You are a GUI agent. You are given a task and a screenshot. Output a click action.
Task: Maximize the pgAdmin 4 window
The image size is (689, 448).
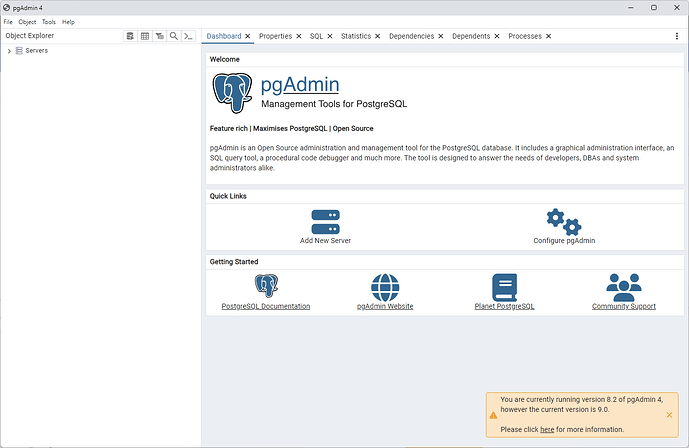tap(654, 7)
